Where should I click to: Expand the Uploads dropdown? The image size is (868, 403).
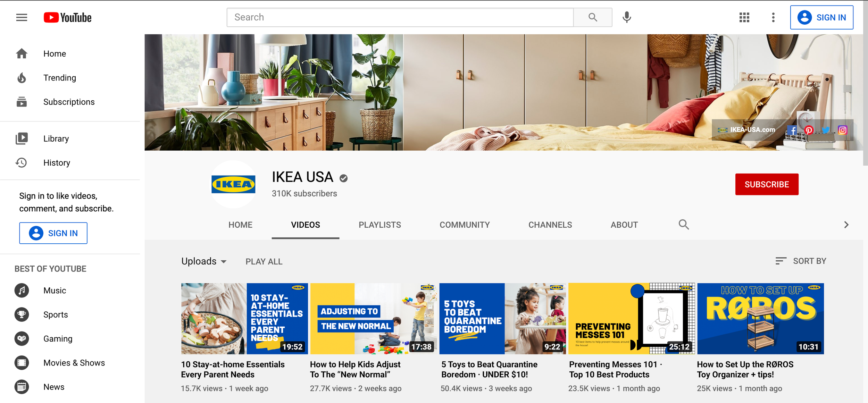(x=204, y=261)
